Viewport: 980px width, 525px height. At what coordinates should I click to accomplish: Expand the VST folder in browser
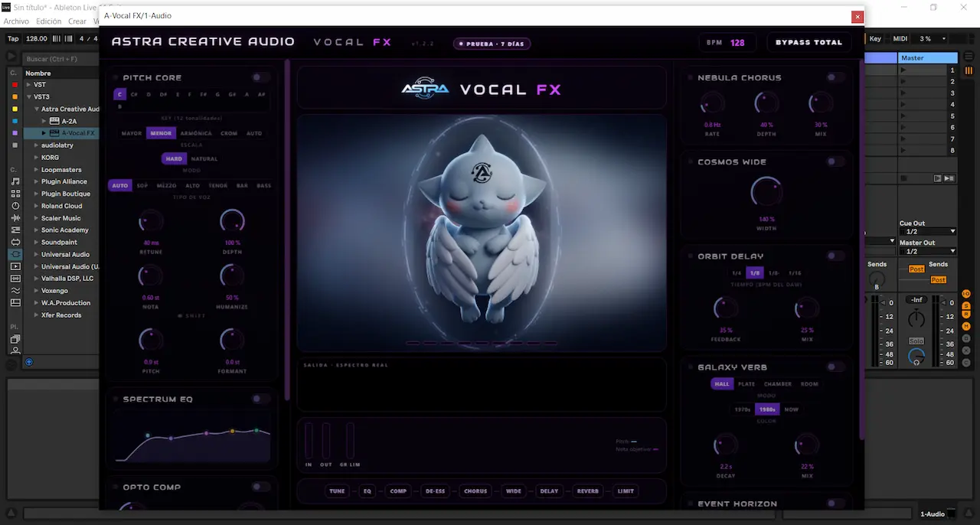28,85
